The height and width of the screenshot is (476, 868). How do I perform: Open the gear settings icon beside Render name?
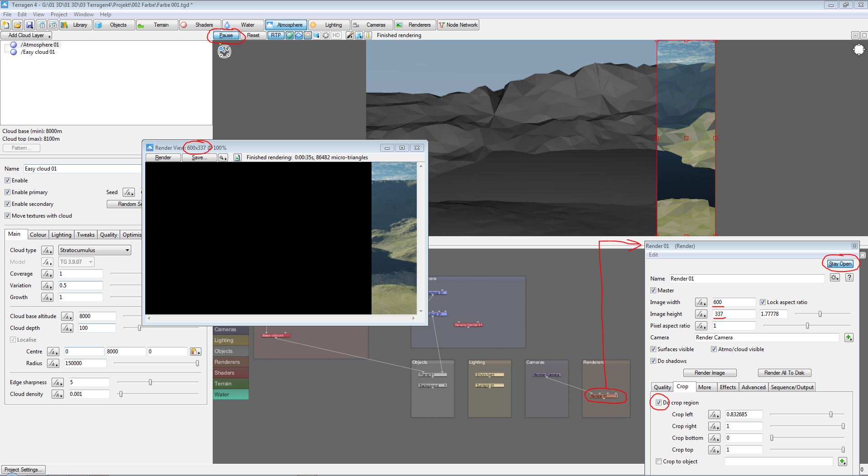835,278
